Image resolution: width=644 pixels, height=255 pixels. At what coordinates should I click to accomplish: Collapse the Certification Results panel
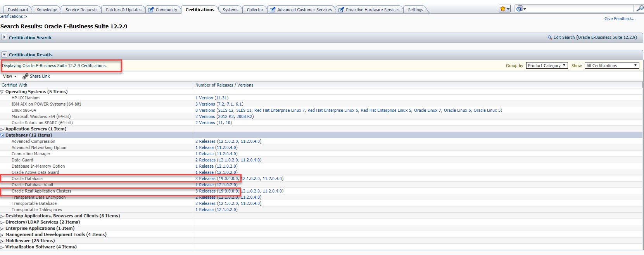click(x=4, y=55)
